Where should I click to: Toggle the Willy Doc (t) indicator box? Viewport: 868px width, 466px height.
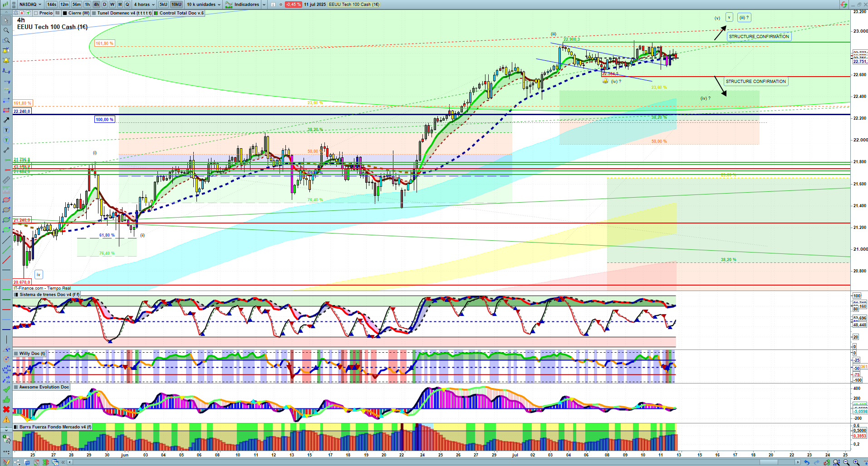point(16,354)
